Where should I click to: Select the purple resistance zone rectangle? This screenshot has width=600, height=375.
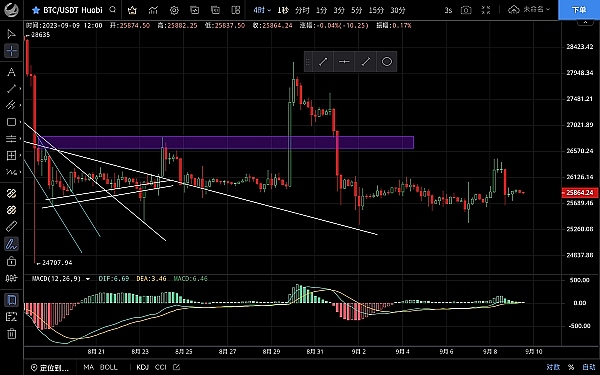(226, 142)
